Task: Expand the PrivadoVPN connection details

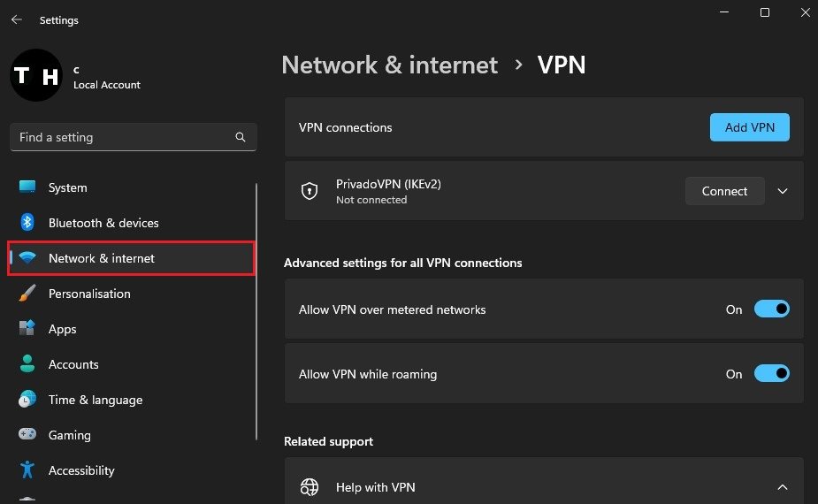Action: tap(782, 191)
